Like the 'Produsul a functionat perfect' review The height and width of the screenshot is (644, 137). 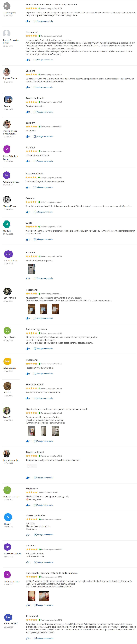(x=27, y=278)
